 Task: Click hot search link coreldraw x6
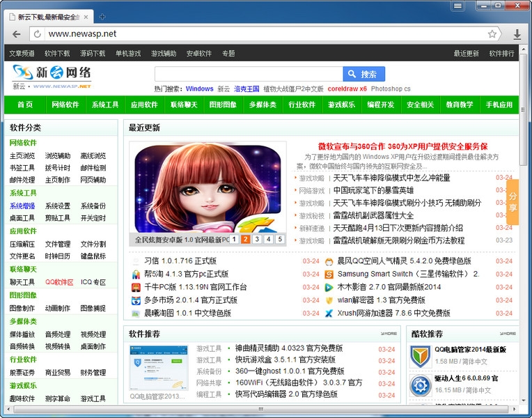[x=347, y=89]
